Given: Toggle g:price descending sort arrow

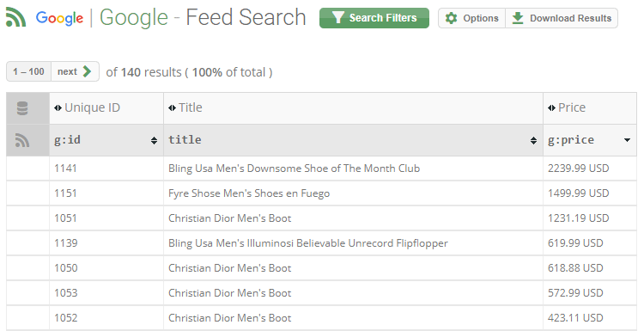Looking at the screenshot, I should click(x=627, y=140).
